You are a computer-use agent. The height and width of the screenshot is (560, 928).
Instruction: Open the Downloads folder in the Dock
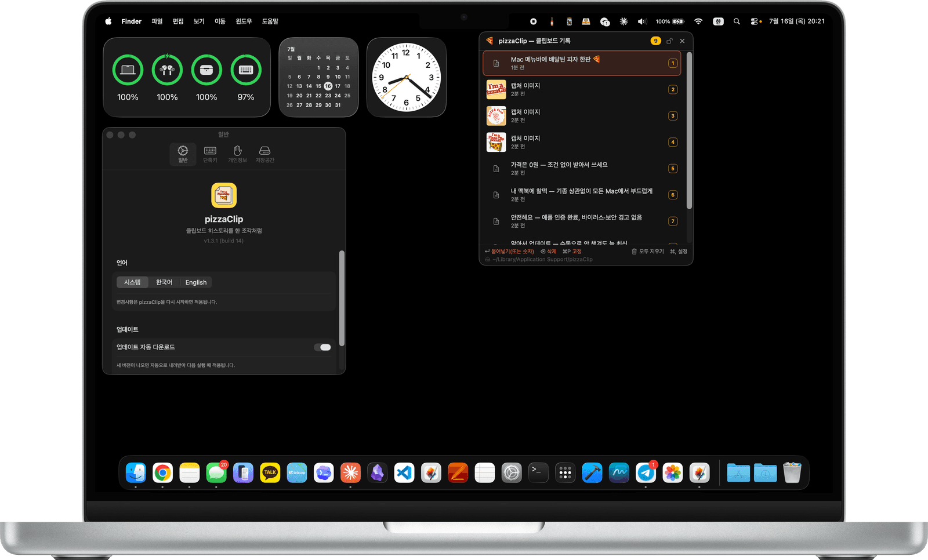coord(765,473)
